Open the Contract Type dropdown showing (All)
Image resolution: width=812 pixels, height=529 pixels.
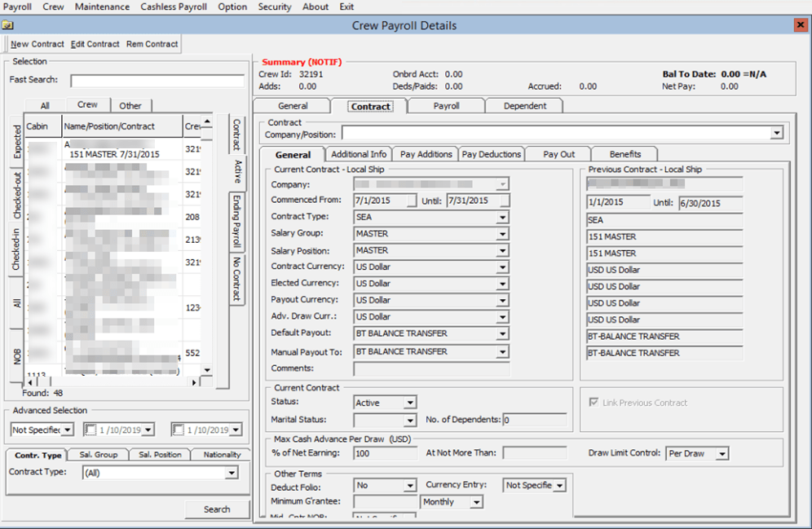231,472
